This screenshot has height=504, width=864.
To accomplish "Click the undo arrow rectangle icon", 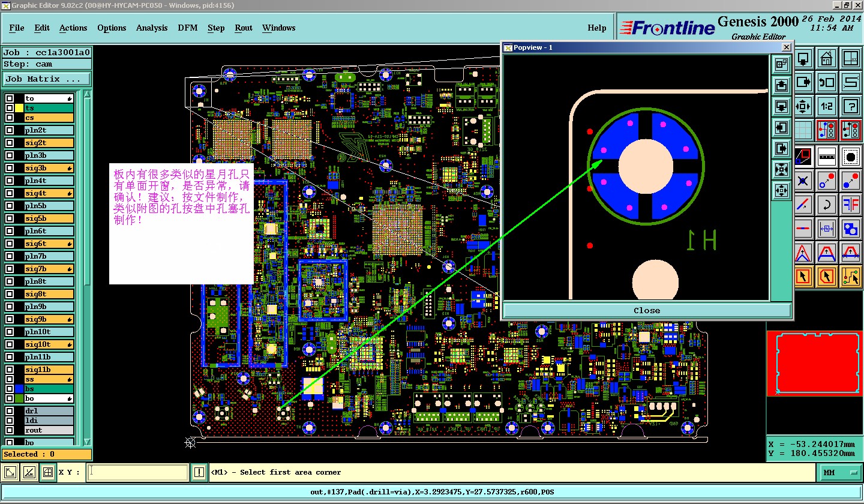I will click(827, 82).
